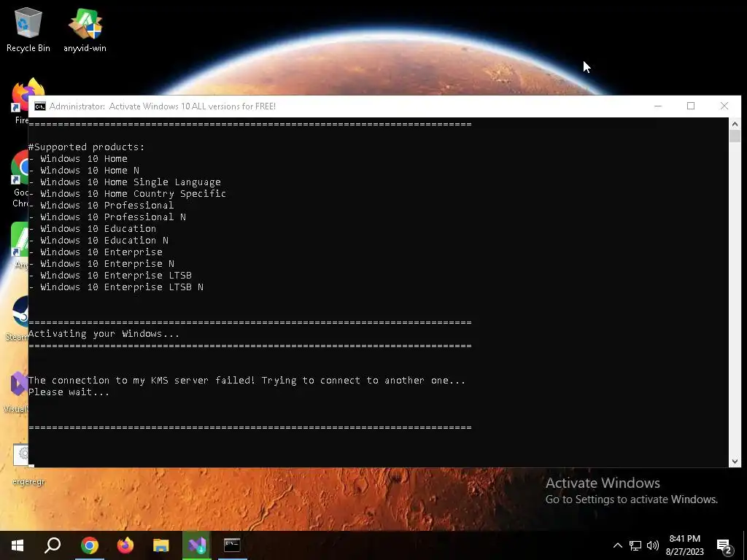Click 'The connection to my KMS server failed' line
The width and height of the screenshot is (747, 560).
coord(247,381)
